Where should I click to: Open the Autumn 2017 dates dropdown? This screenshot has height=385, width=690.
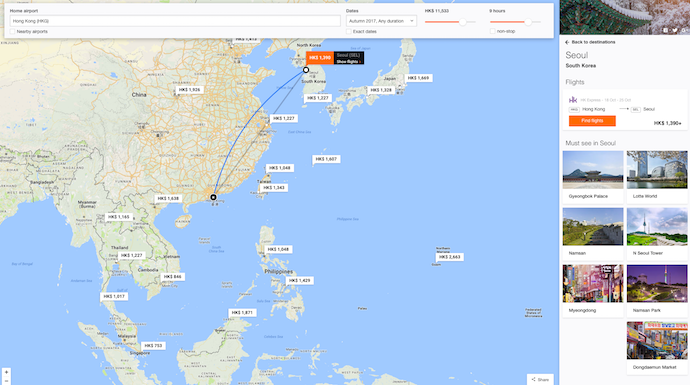point(381,21)
